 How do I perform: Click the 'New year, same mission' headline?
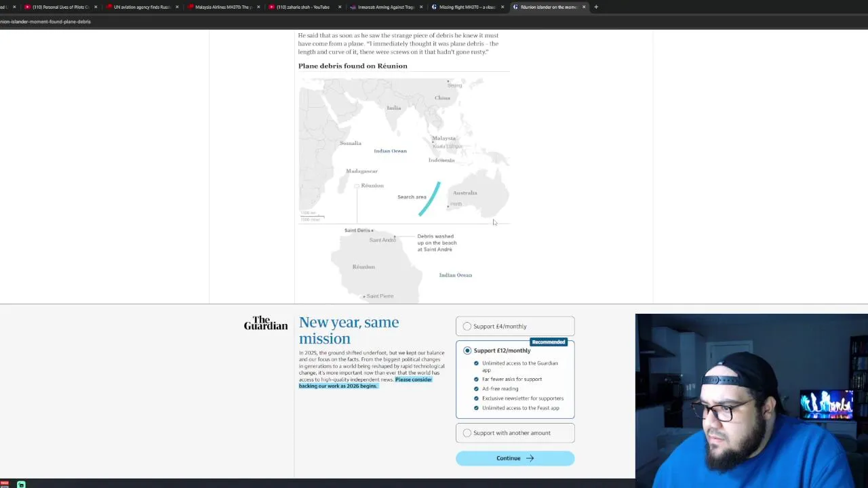click(349, 330)
